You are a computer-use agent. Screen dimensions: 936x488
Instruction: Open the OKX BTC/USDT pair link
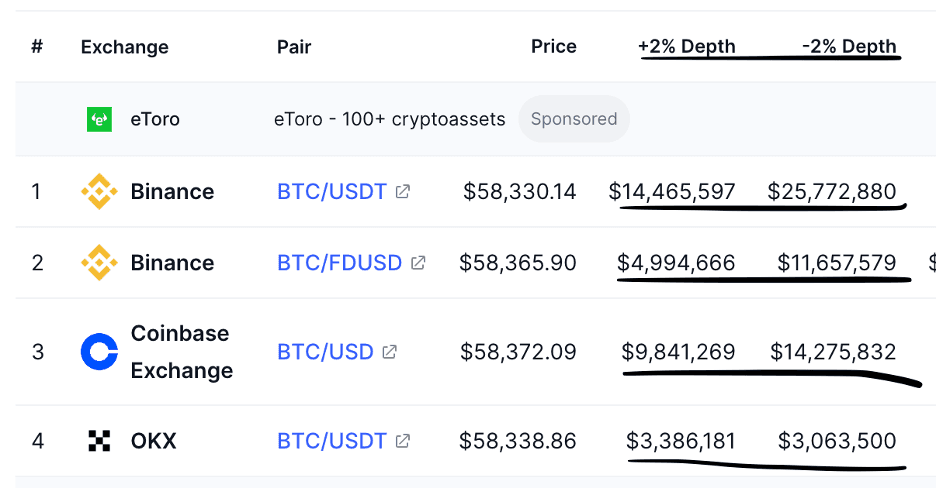click(x=332, y=441)
